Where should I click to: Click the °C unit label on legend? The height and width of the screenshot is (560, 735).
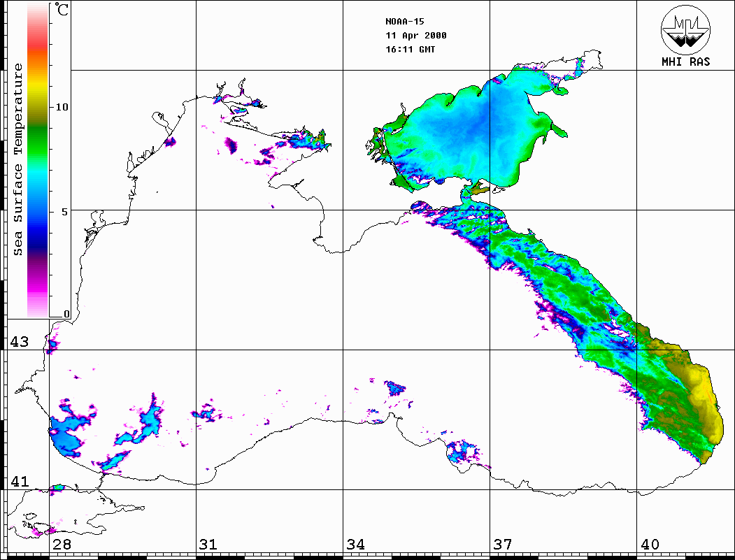click(x=62, y=9)
